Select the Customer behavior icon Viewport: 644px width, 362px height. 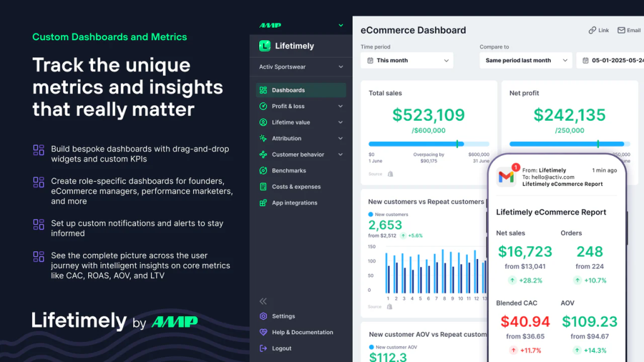tap(264, 154)
